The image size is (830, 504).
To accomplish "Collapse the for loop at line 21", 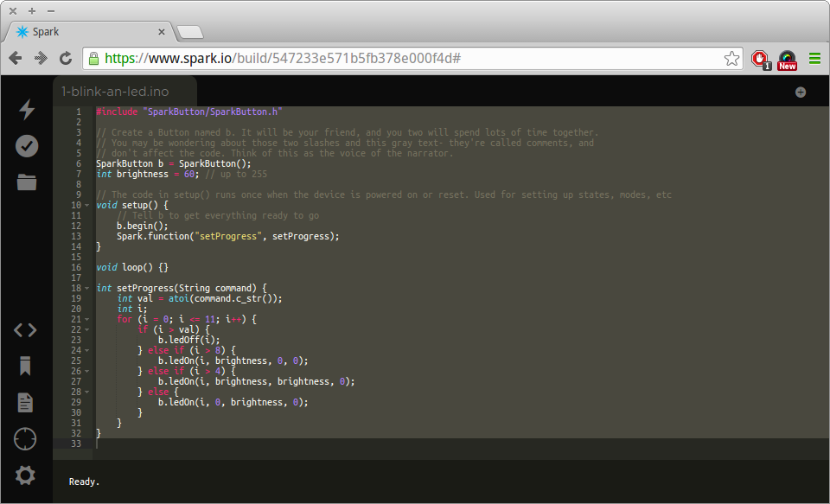I will (x=86, y=319).
